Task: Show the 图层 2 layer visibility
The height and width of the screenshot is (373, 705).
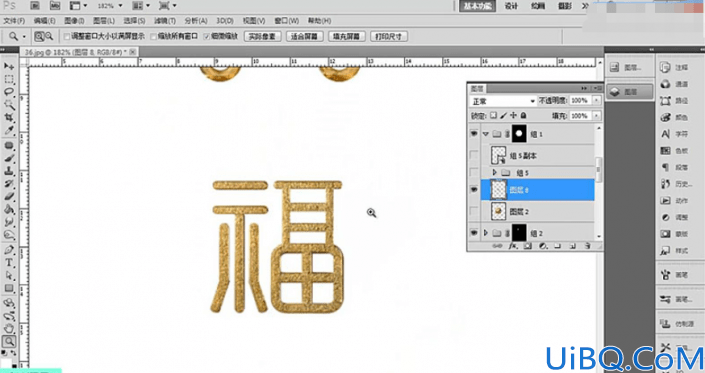Action: (474, 211)
